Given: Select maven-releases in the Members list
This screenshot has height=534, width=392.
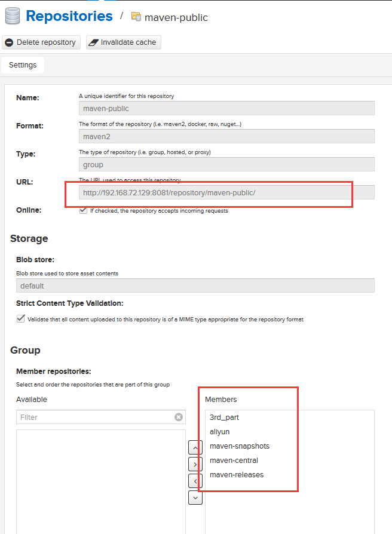Looking at the screenshot, I should pyautogui.click(x=289, y=474).
